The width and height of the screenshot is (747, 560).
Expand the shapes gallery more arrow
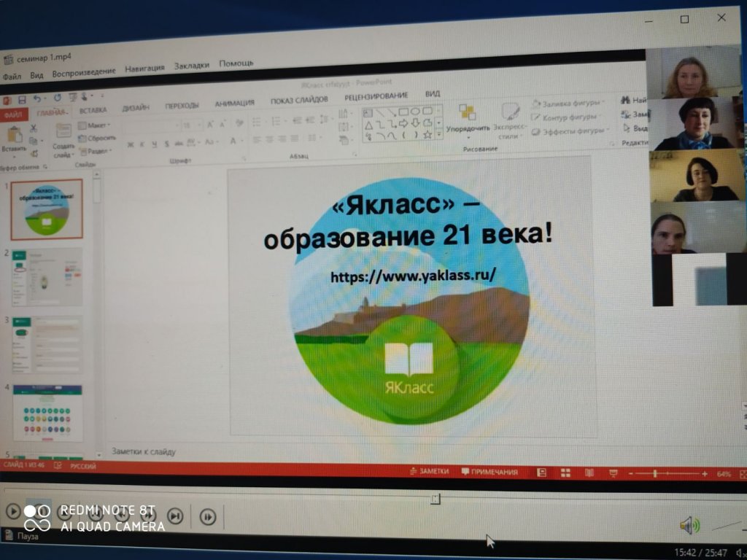pyautogui.click(x=438, y=133)
